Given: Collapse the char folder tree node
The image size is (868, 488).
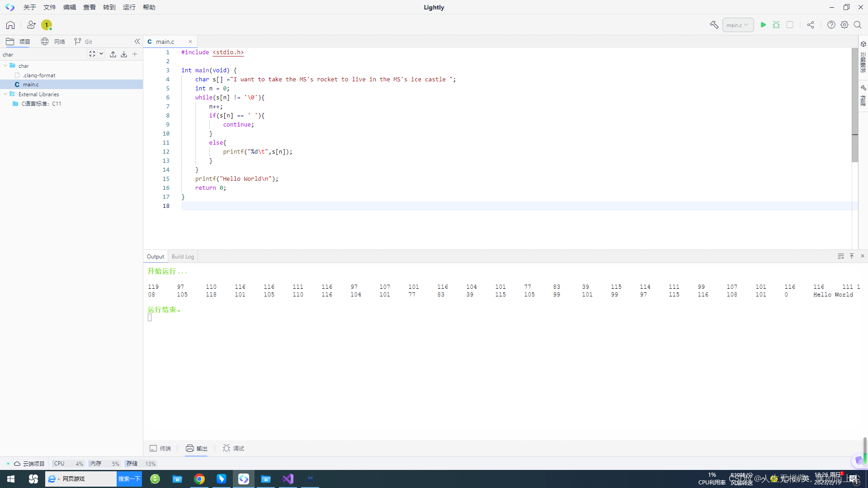Looking at the screenshot, I should coord(5,66).
